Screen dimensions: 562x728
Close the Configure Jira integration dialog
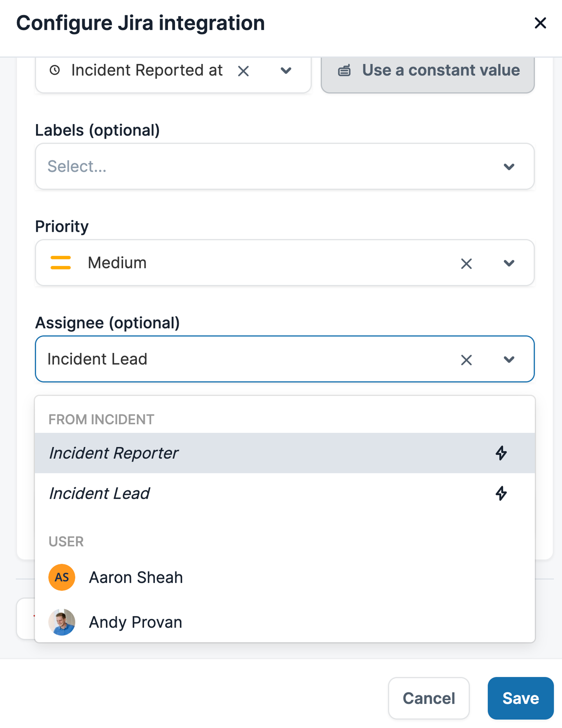540,23
